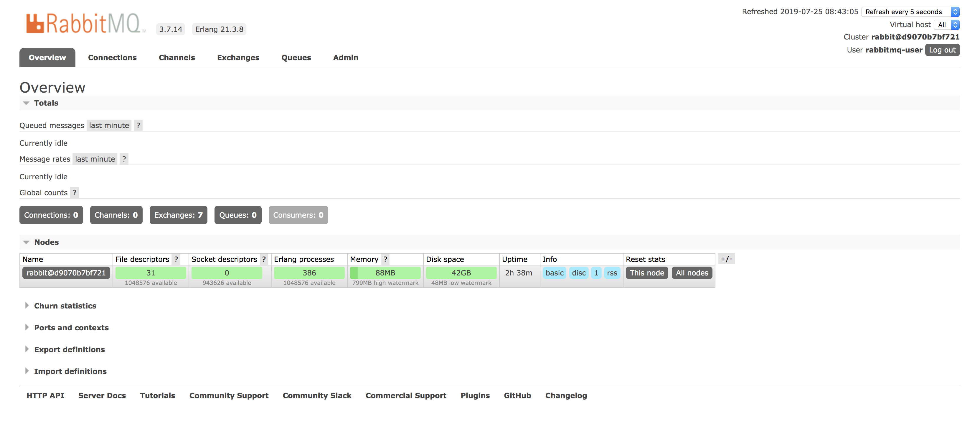Click the Log out button

(x=942, y=50)
